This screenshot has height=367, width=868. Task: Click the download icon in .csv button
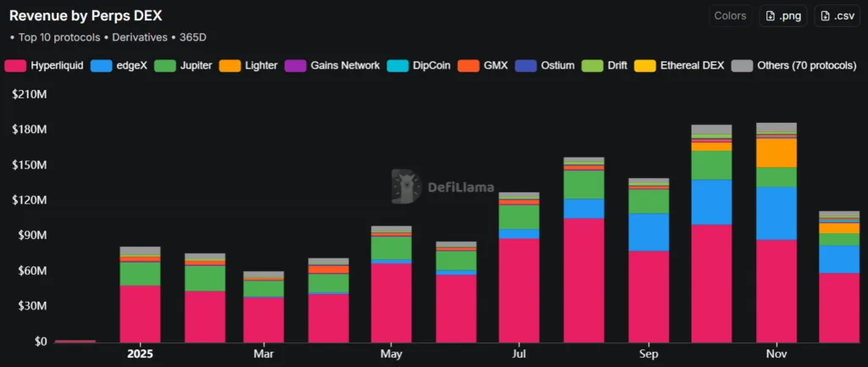tap(825, 16)
